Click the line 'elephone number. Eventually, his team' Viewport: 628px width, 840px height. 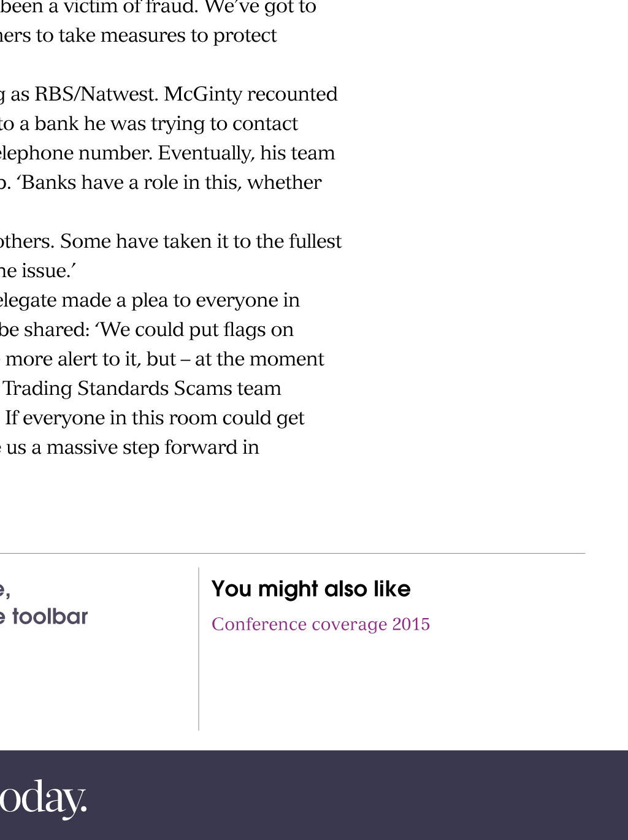[x=167, y=153]
